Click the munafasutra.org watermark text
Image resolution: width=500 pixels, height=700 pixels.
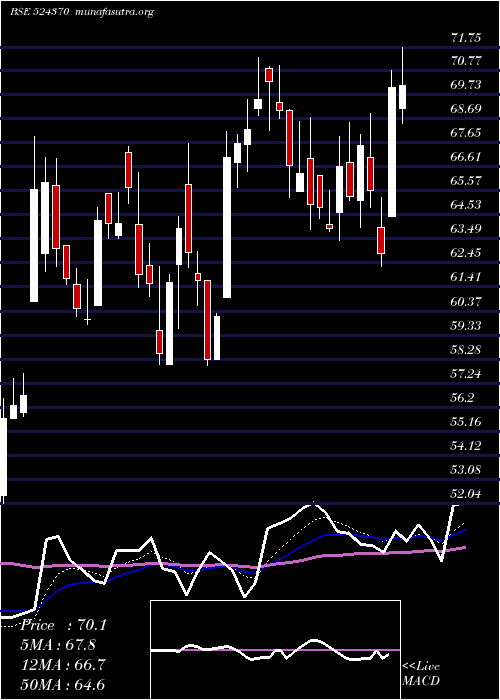[115, 12]
